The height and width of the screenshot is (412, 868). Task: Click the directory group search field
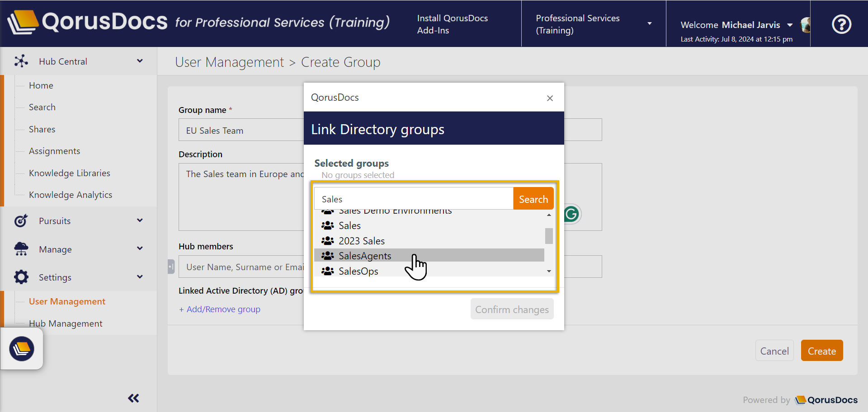pos(414,199)
